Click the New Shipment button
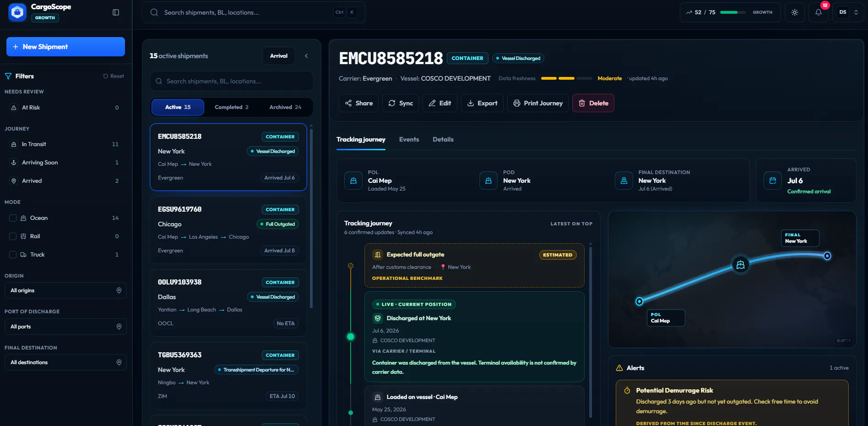The image size is (868, 426). 65,47
